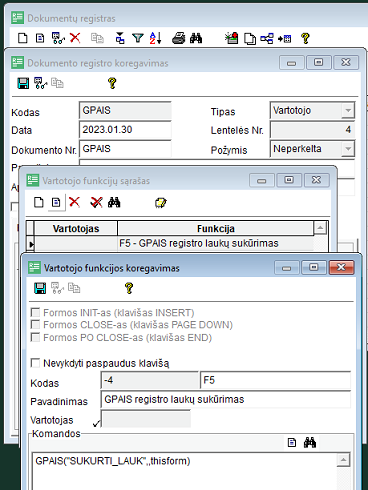Click A-Z sort icon in Dokumentų registras toolbar
The height and width of the screenshot is (490, 368).
(155, 38)
